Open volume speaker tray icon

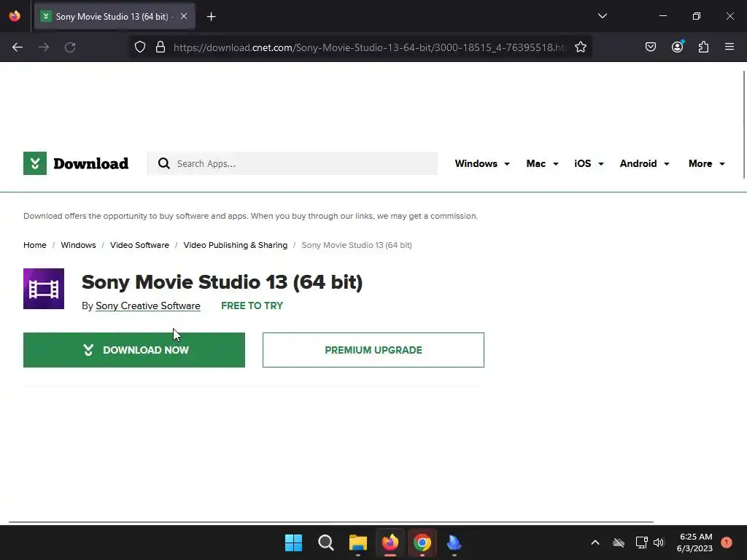coord(659,542)
